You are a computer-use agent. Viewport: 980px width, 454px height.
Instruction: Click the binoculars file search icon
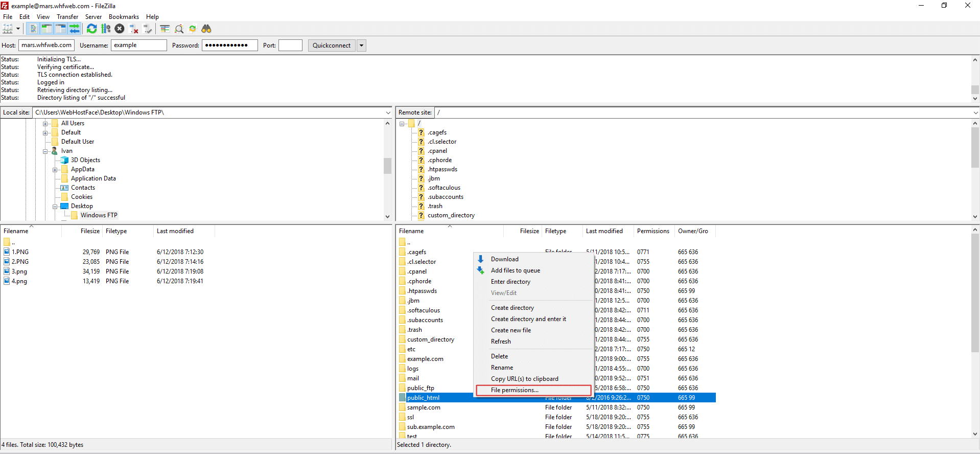point(206,29)
